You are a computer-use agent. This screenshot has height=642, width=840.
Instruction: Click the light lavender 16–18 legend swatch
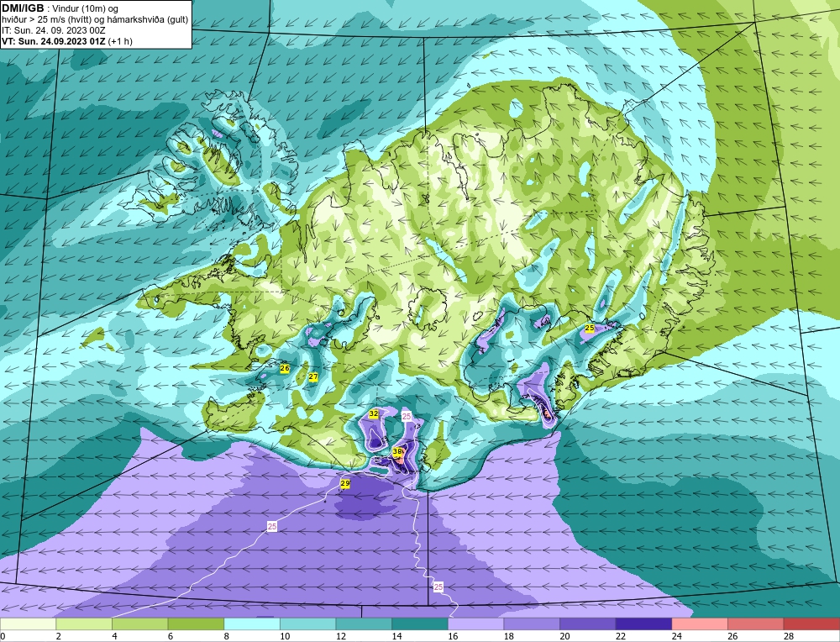[x=475, y=624]
